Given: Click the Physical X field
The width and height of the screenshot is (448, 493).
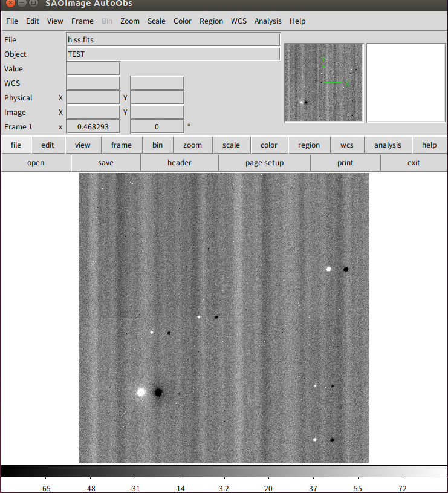Looking at the screenshot, I should pos(93,97).
